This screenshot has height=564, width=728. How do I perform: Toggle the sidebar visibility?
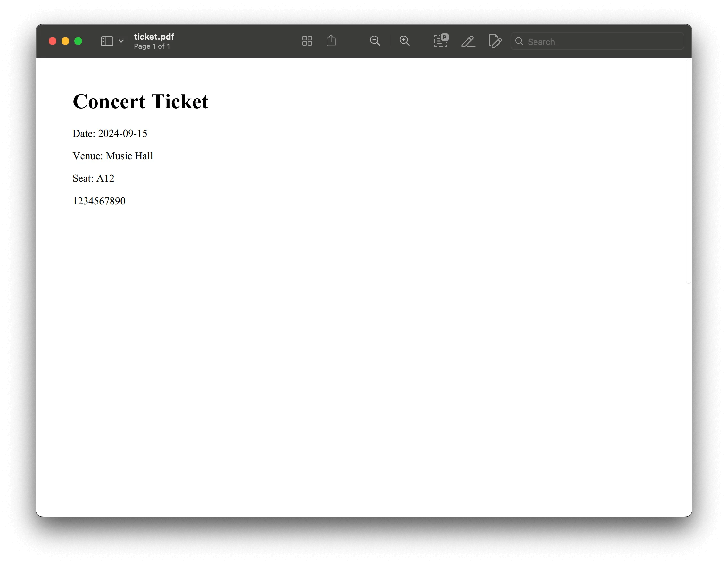106,41
